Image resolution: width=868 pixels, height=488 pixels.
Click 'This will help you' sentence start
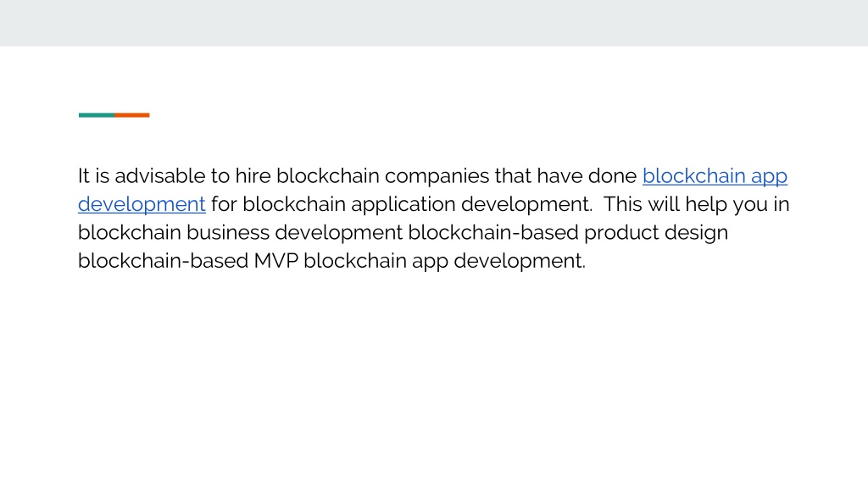click(x=682, y=205)
